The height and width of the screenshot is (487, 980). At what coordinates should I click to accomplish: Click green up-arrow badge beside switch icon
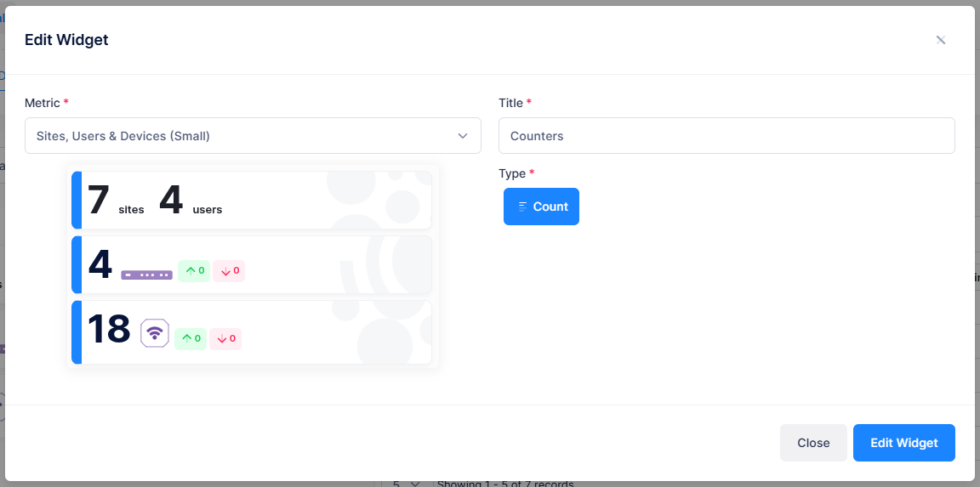coord(194,271)
